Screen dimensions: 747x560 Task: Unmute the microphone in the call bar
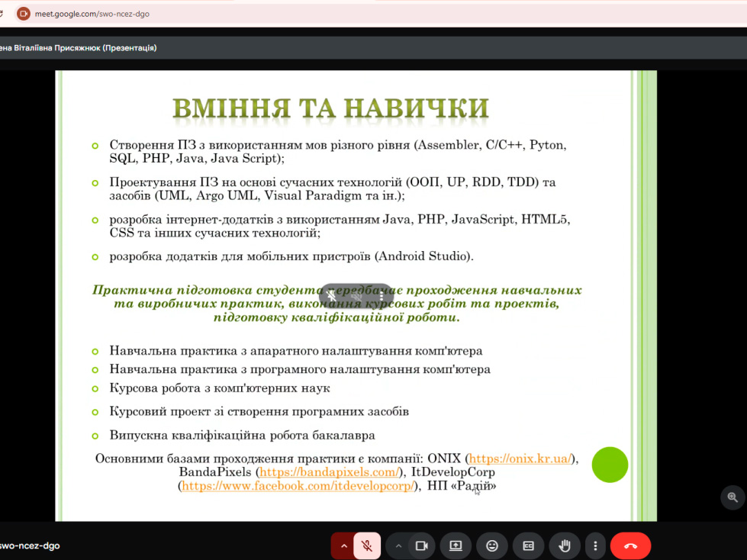point(367,546)
